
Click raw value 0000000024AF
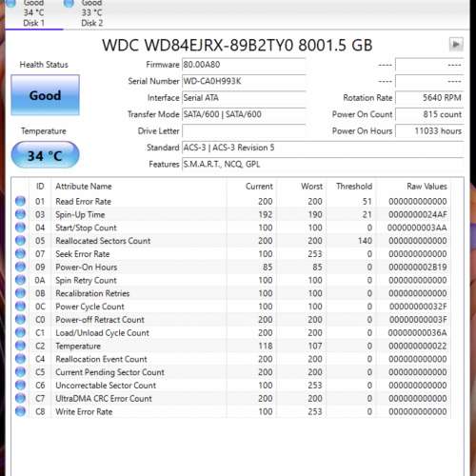pos(418,215)
